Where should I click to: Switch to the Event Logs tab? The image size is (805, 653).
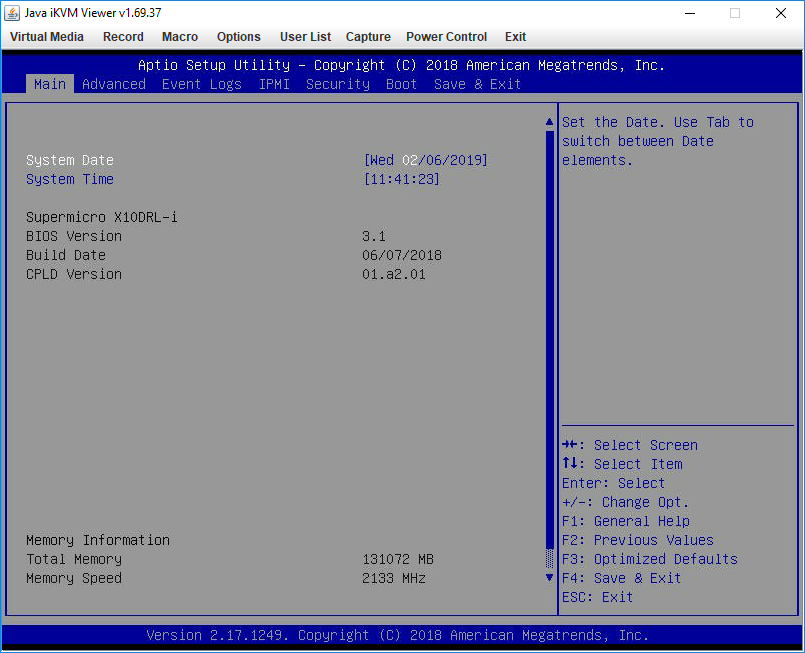(x=202, y=85)
